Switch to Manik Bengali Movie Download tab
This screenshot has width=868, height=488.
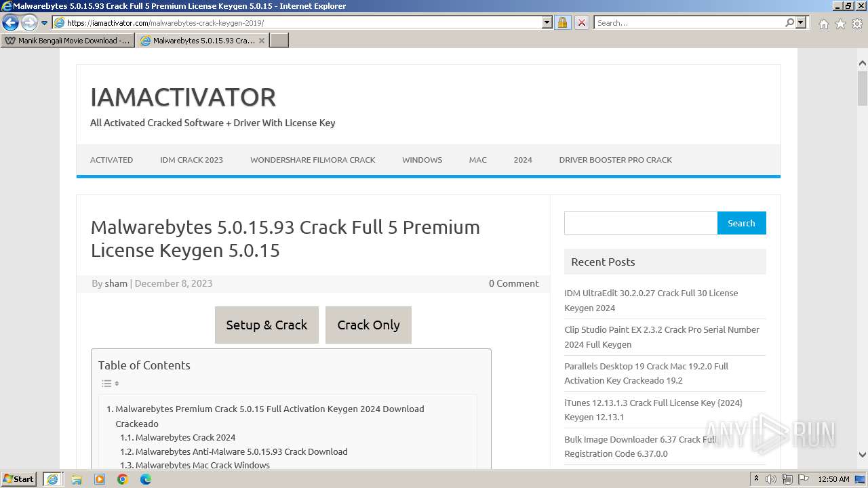(x=68, y=41)
